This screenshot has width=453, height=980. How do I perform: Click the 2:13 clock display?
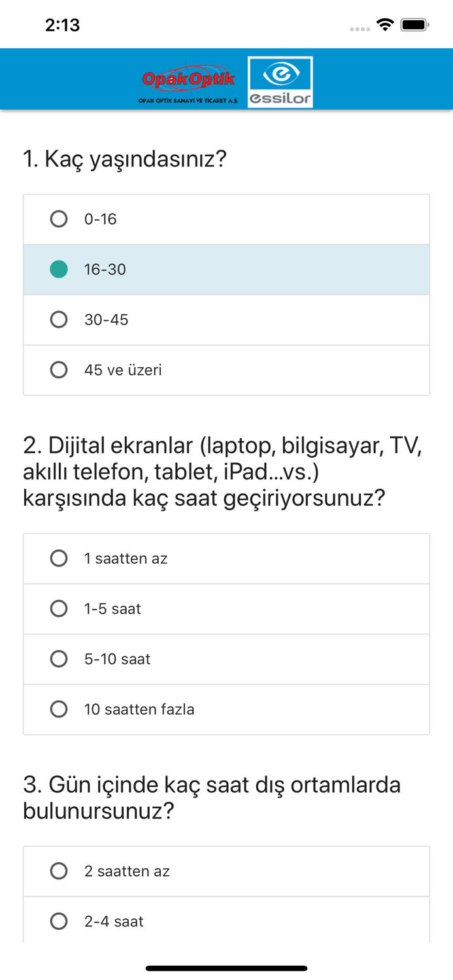click(x=63, y=25)
